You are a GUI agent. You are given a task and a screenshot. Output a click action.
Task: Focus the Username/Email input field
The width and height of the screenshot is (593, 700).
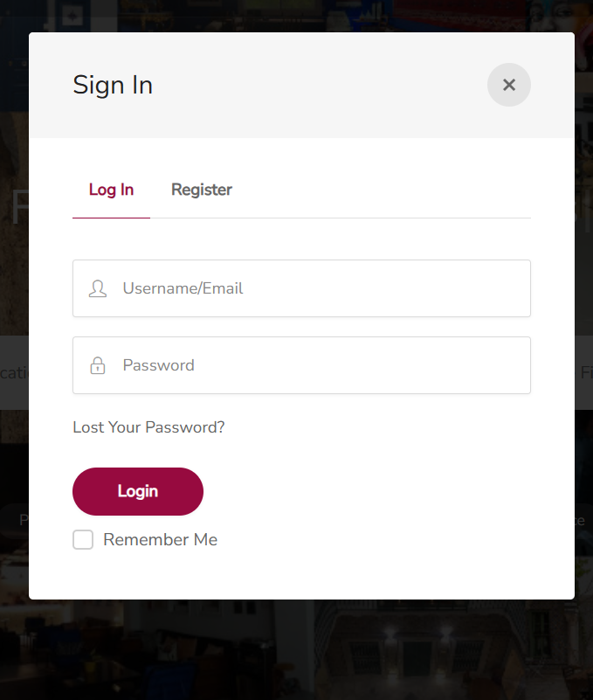(x=314, y=288)
